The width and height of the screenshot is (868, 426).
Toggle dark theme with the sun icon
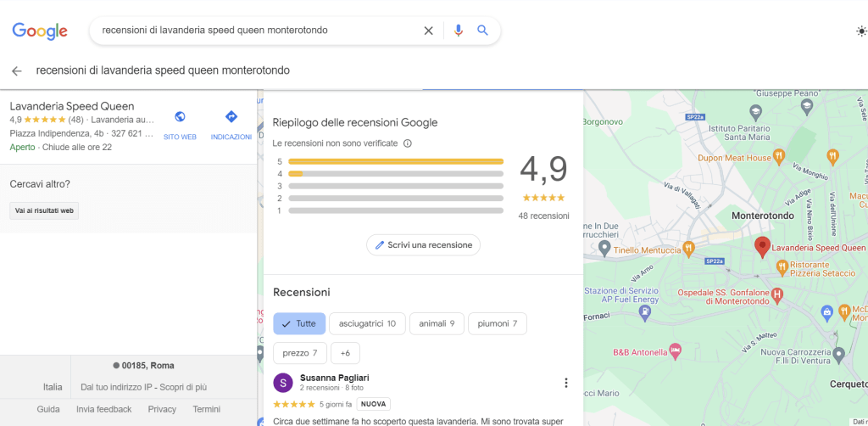pos(861,31)
